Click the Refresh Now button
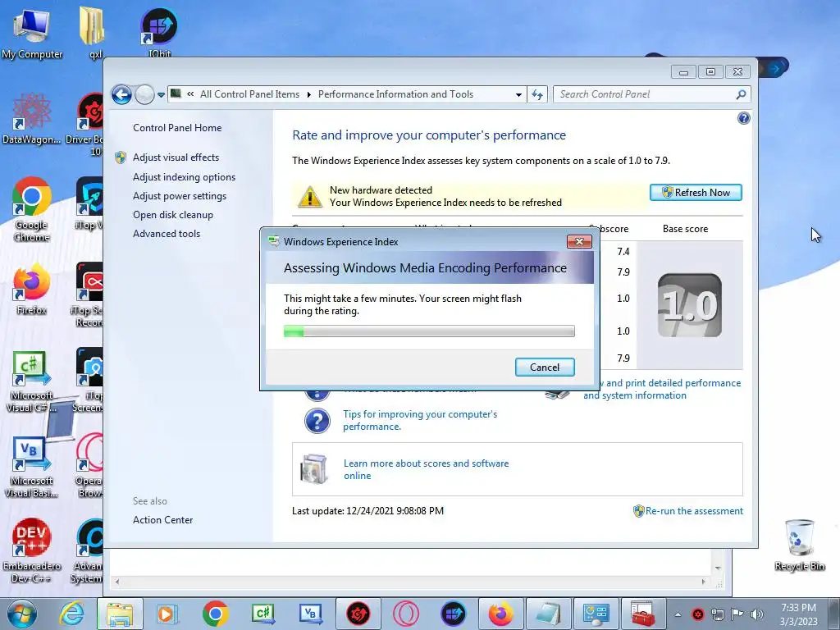 click(696, 192)
